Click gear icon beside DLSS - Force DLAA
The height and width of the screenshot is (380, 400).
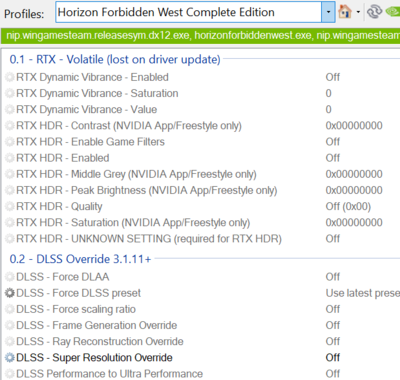click(x=10, y=277)
